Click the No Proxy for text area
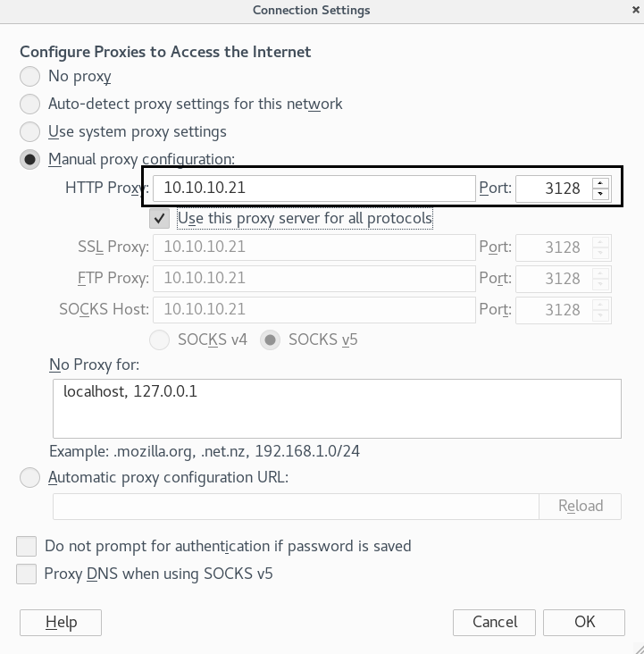 coord(336,408)
